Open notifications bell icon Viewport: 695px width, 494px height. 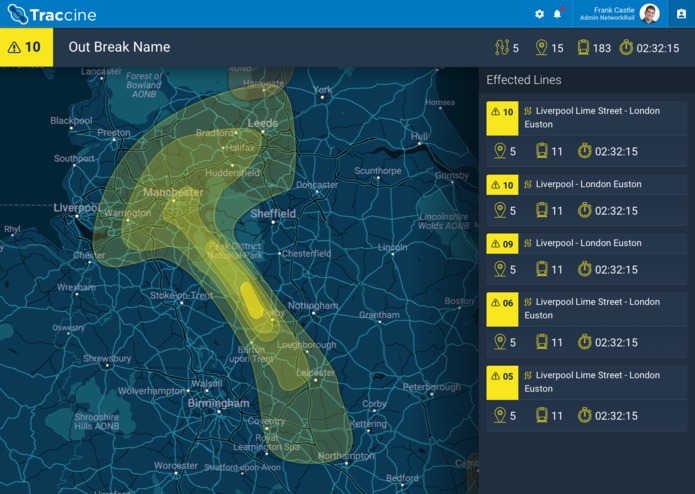click(558, 14)
